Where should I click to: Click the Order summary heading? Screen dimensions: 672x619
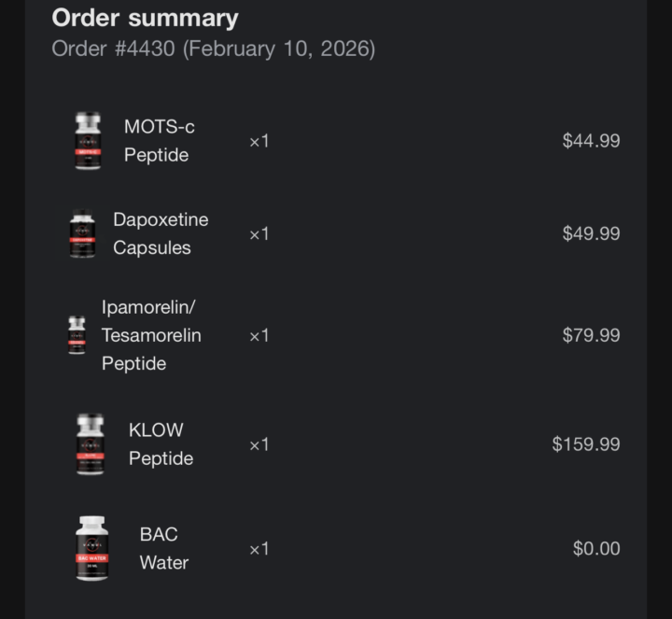click(145, 18)
